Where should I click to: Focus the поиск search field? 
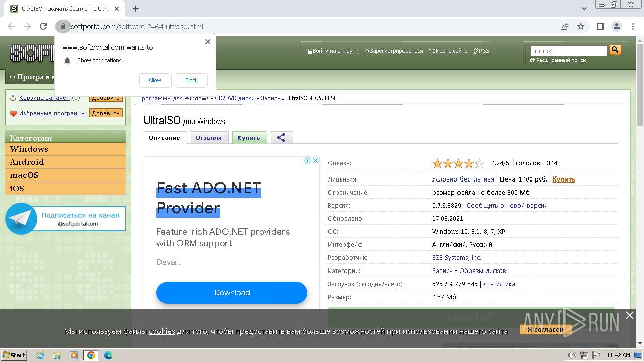pos(569,51)
